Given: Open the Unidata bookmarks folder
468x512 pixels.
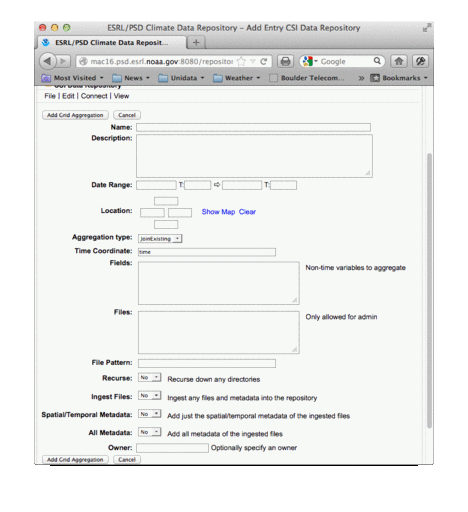Looking at the screenshot, I should coord(181,78).
